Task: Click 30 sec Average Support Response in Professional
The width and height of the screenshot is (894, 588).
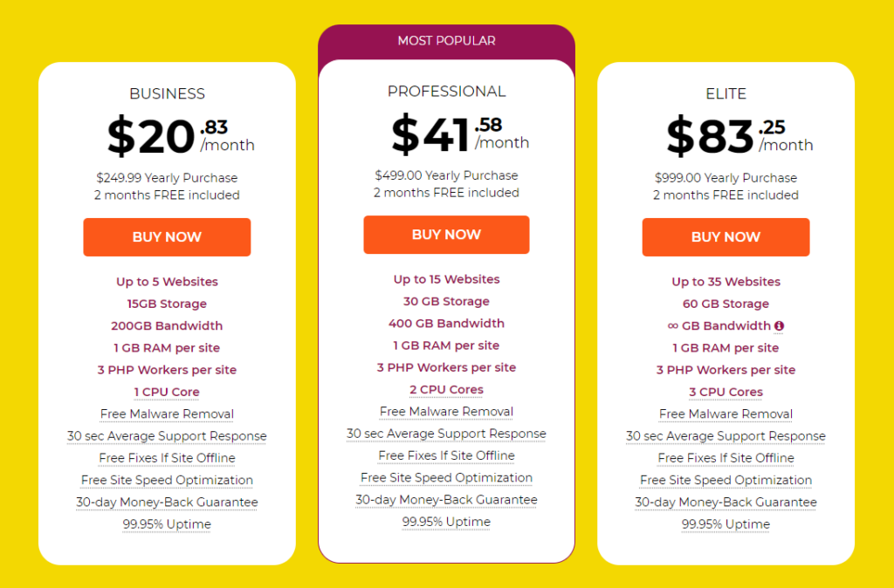Action: tap(446, 434)
